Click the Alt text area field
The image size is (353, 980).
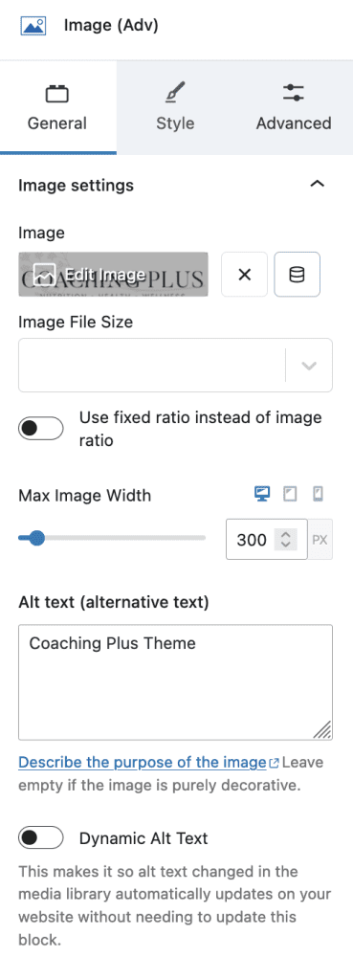click(176, 682)
